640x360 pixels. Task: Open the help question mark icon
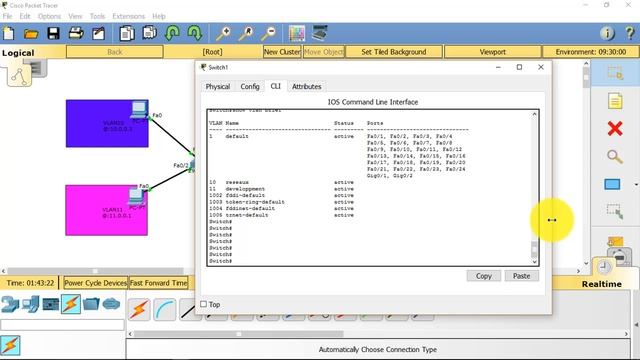coord(630,33)
